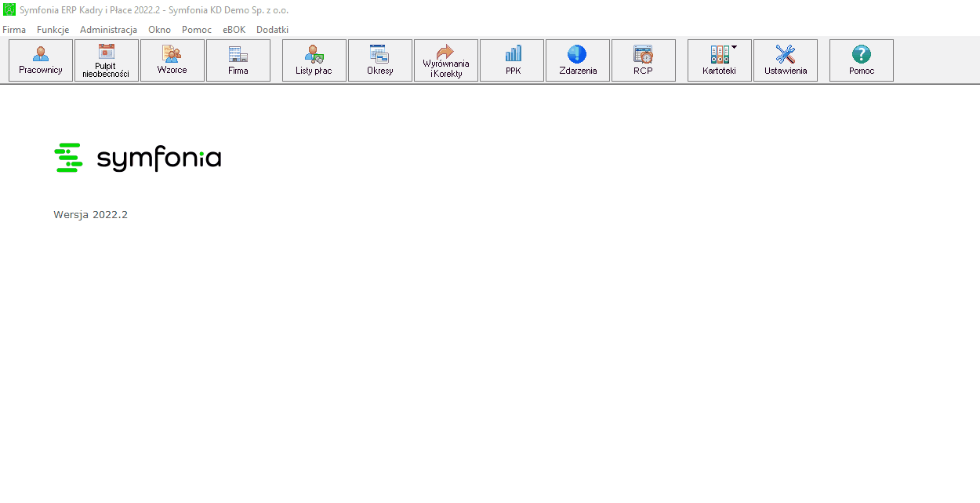Open the RCP time tracking module
Viewport: 980px width, 503px height.
pyautogui.click(x=644, y=60)
